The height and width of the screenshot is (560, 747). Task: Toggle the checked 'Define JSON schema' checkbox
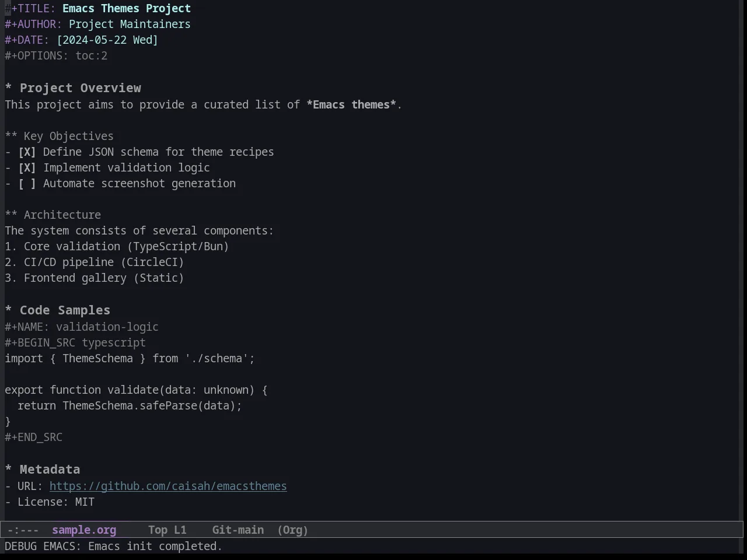tap(27, 152)
